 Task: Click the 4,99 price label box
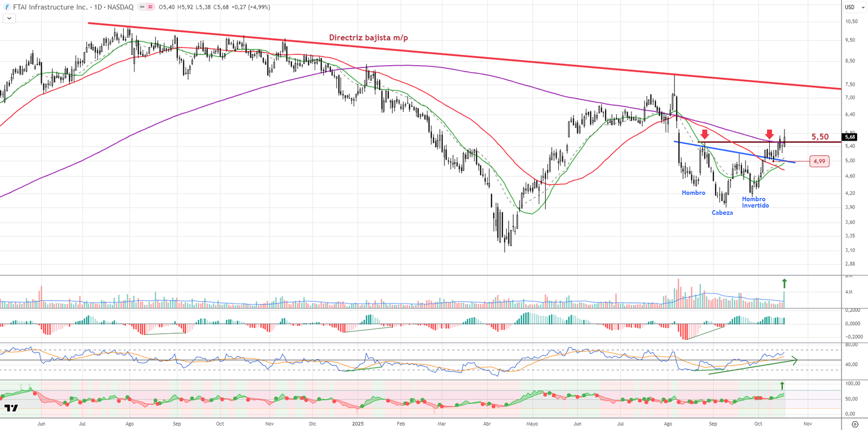click(819, 161)
